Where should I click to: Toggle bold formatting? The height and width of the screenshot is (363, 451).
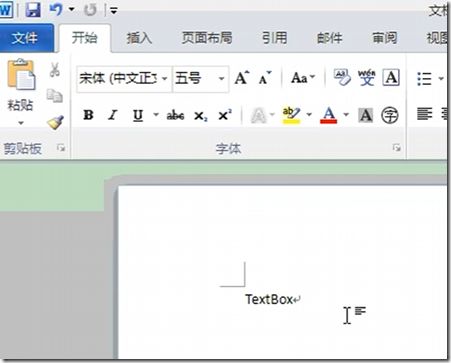(88, 115)
